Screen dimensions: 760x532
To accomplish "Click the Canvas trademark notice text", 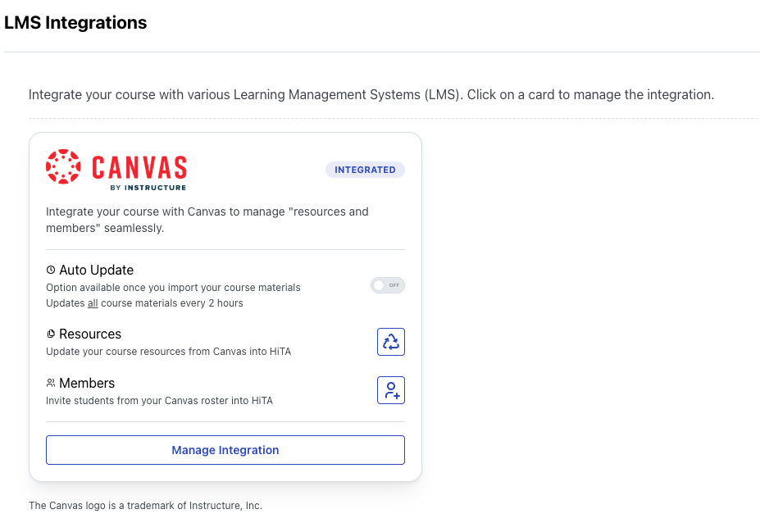I will pos(145,505).
